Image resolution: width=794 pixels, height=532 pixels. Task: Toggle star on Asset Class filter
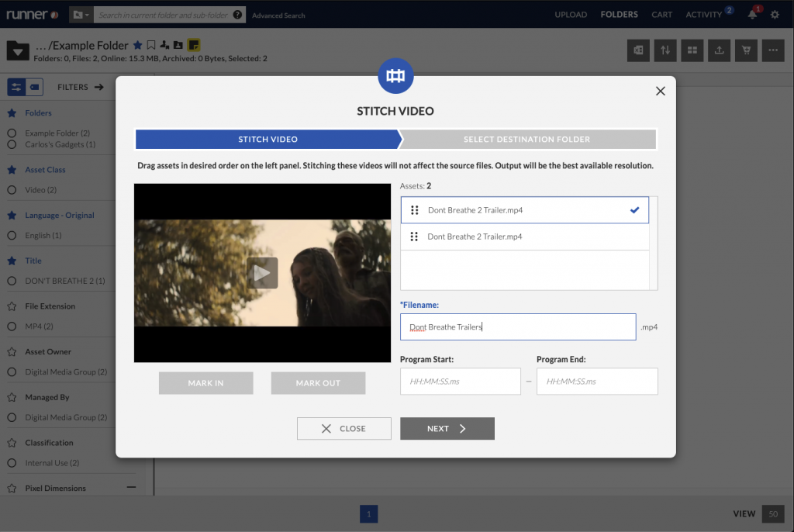(x=12, y=170)
